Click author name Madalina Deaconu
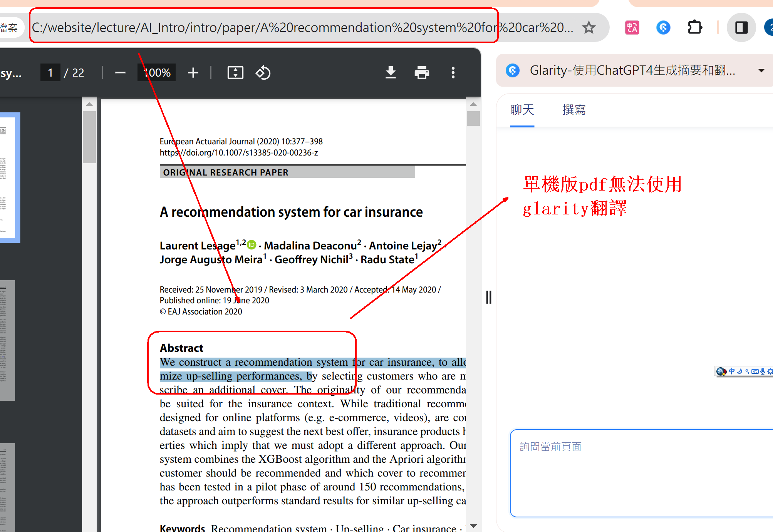This screenshot has height=532, width=773. click(310, 246)
